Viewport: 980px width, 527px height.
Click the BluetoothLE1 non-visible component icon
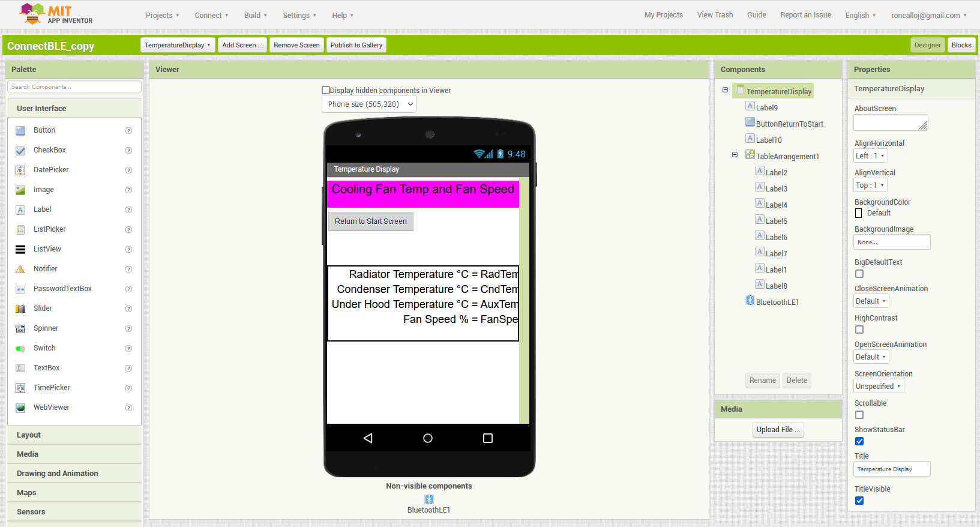[x=429, y=499]
